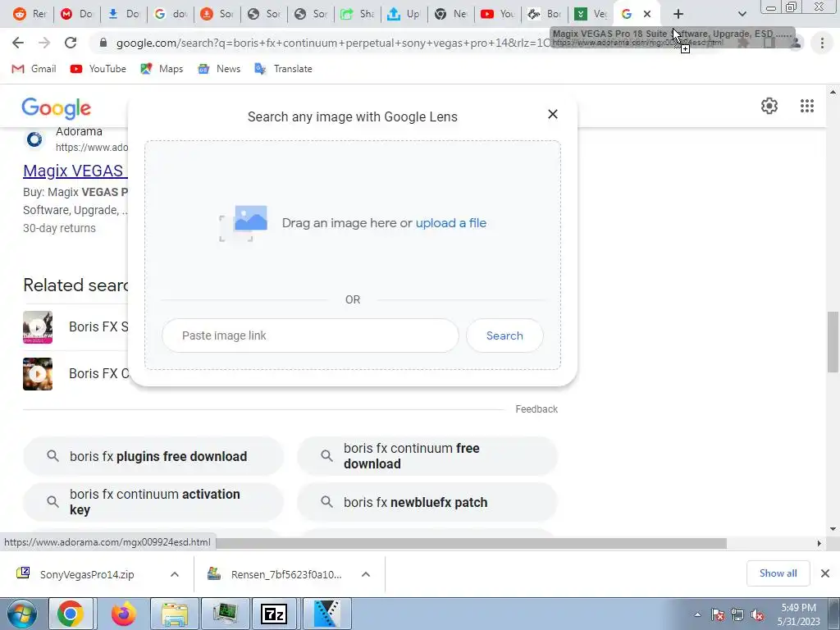This screenshot has width=840, height=630.
Task: Go to Google home via logo
Action: pyautogui.click(x=57, y=108)
